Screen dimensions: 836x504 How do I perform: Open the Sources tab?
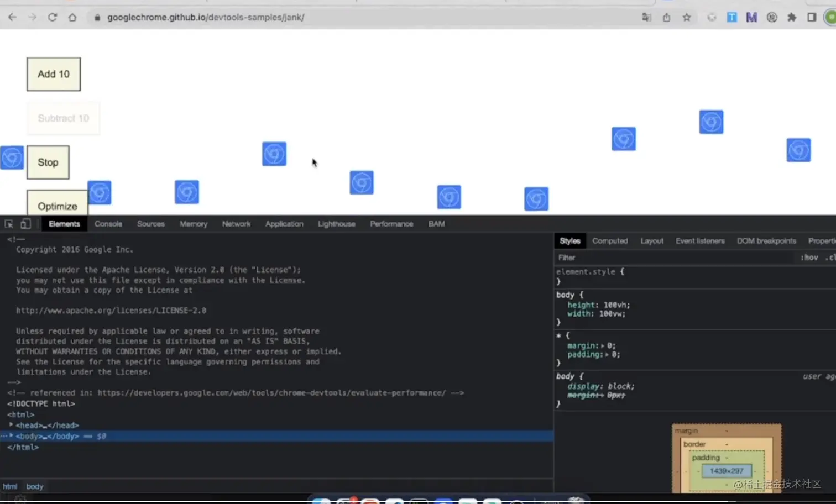tap(151, 224)
